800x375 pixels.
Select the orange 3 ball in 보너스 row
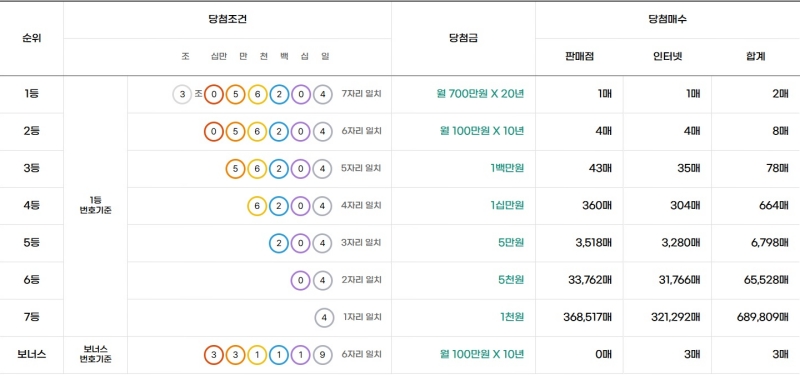235,355
